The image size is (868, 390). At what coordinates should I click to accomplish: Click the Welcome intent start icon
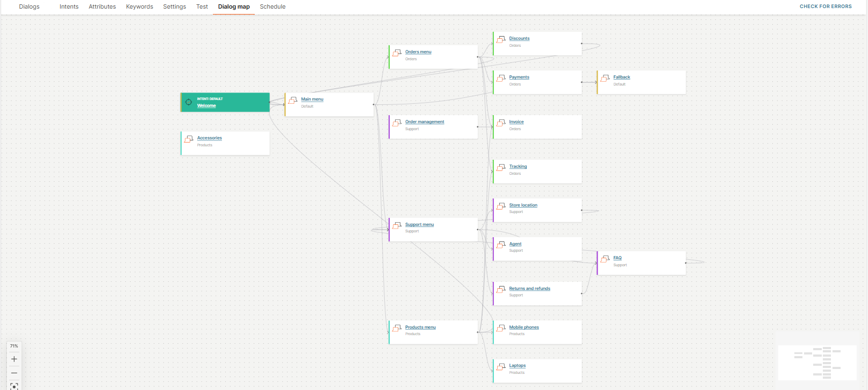tap(189, 102)
